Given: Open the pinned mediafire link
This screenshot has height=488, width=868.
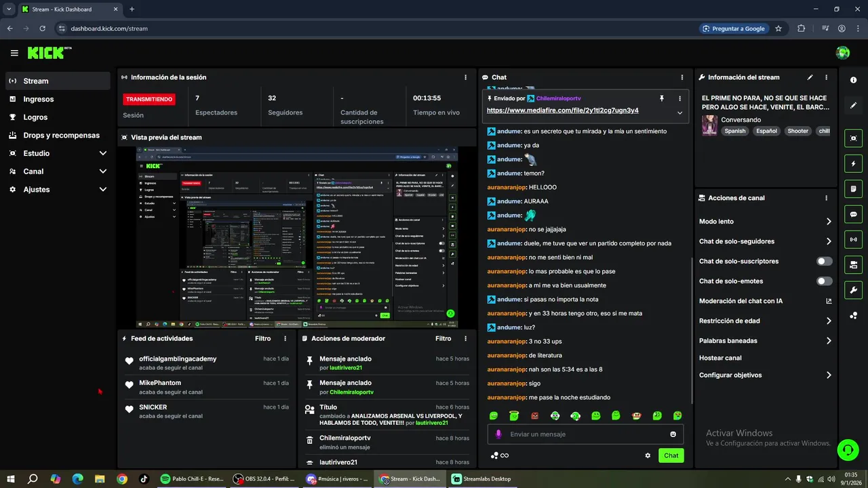Looking at the screenshot, I should pos(563,110).
